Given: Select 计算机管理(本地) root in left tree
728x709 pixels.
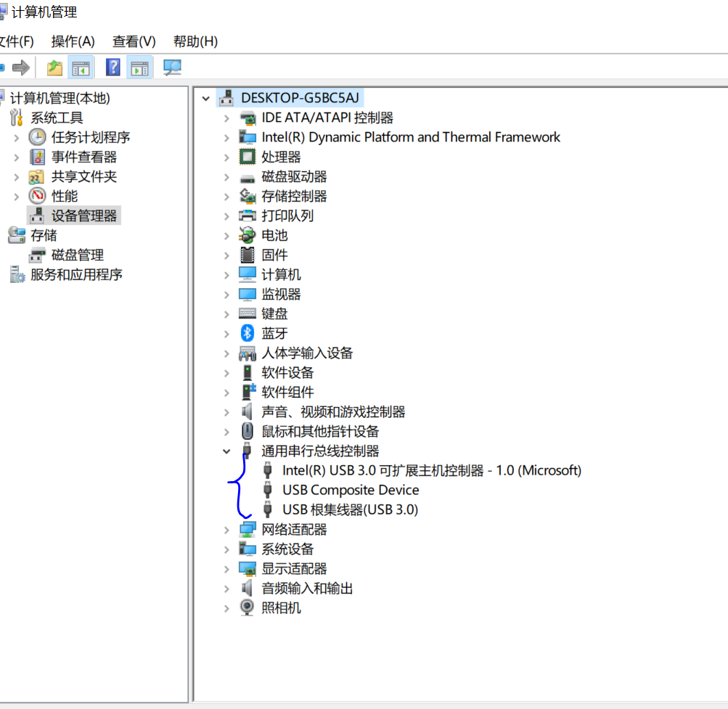Looking at the screenshot, I should [60, 98].
